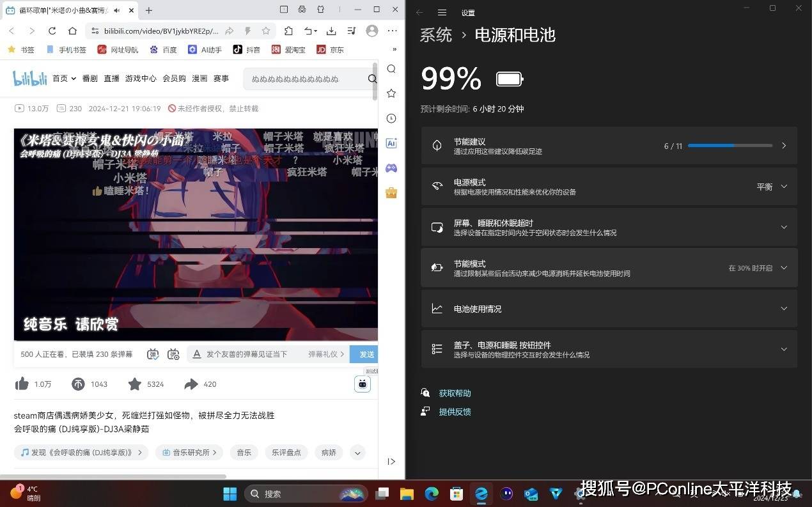Mute the bilibili tab audio
This screenshot has width=812, height=507.
(117, 10)
